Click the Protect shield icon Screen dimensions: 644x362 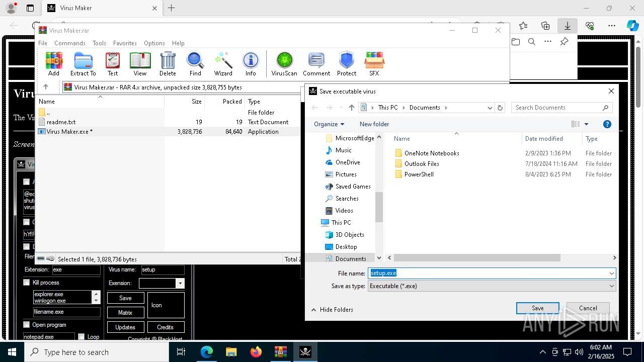pos(347,64)
